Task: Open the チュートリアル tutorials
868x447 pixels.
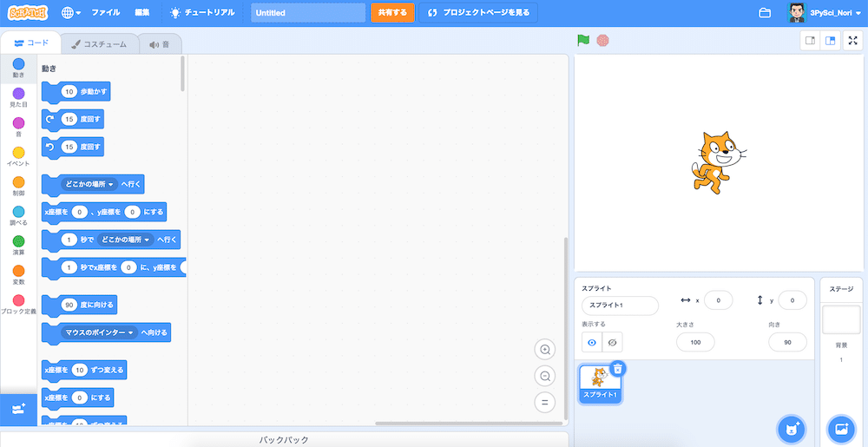Action: (x=202, y=12)
